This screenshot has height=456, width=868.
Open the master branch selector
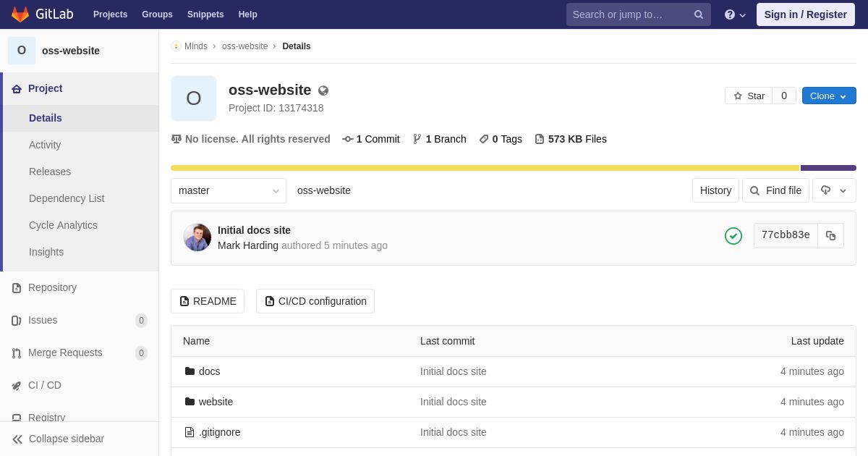(229, 190)
